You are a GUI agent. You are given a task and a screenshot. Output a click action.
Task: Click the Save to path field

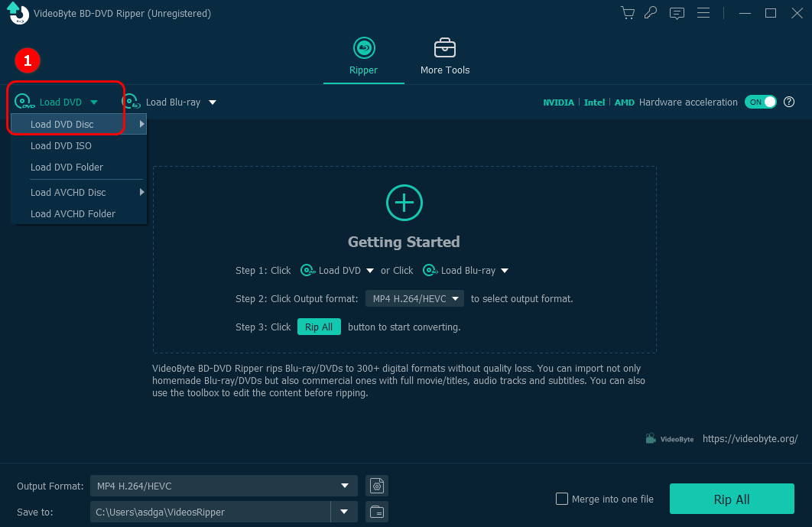(209, 512)
